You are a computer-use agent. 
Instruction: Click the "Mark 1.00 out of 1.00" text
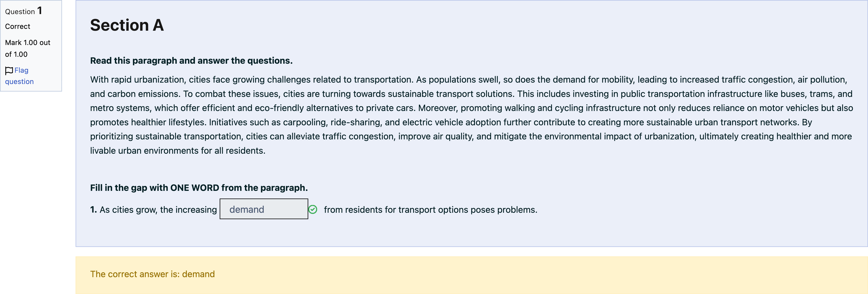[x=27, y=48]
